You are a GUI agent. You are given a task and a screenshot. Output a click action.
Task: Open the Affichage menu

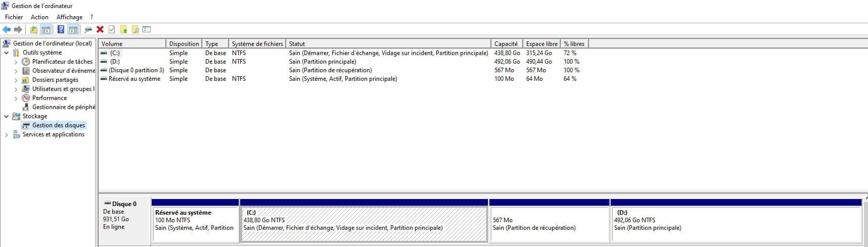click(x=69, y=17)
